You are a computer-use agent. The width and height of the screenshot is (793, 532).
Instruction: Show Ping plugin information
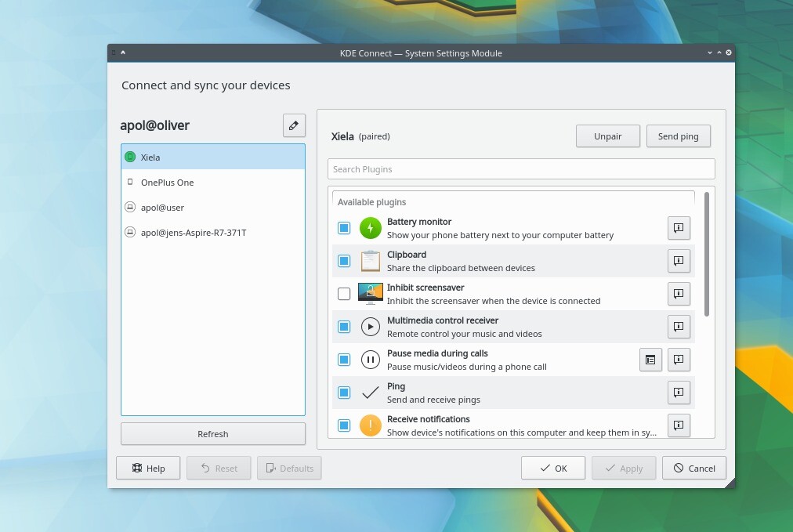tap(679, 393)
